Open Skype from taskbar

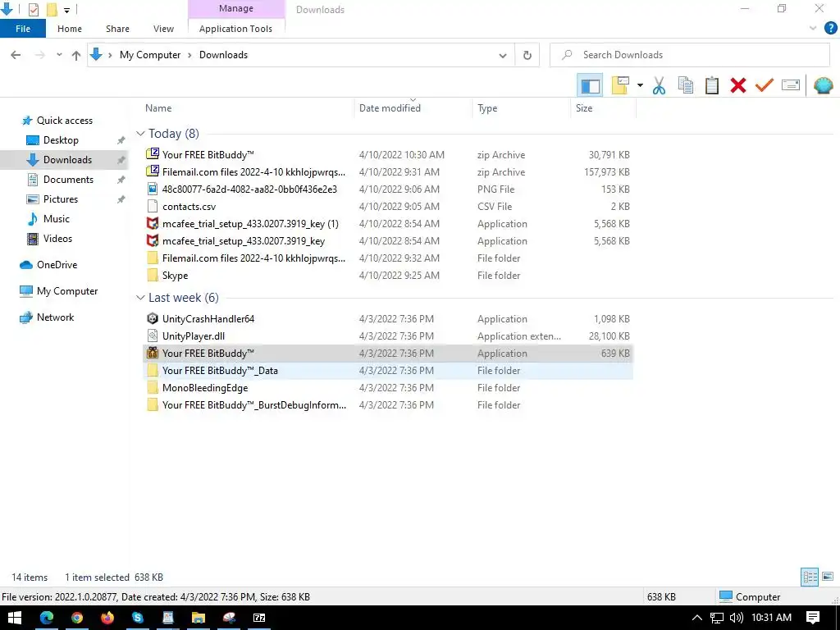pyautogui.click(x=138, y=618)
